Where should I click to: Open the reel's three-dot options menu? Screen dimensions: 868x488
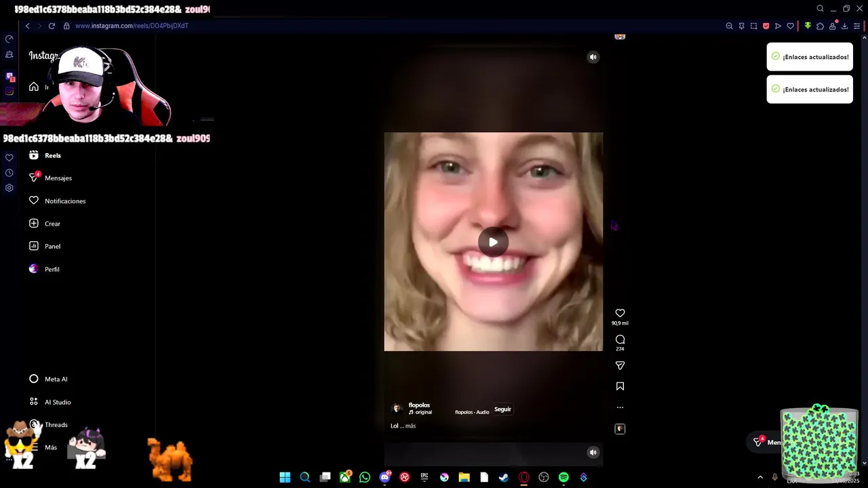620,407
